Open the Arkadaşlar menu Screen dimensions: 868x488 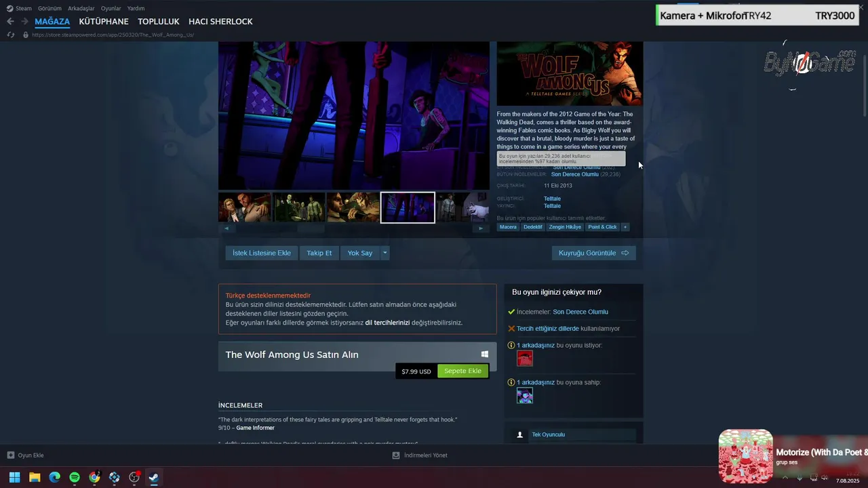[81, 8]
